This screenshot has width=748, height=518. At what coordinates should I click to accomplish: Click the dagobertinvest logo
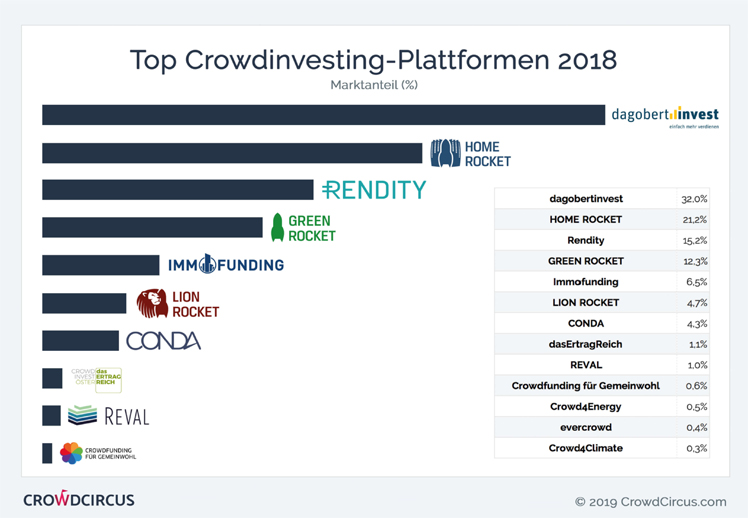tap(664, 116)
